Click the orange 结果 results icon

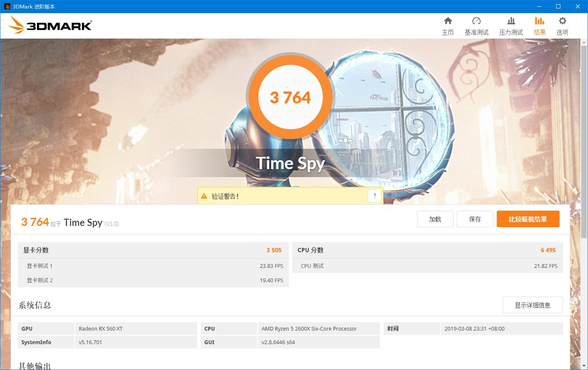pos(539,25)
